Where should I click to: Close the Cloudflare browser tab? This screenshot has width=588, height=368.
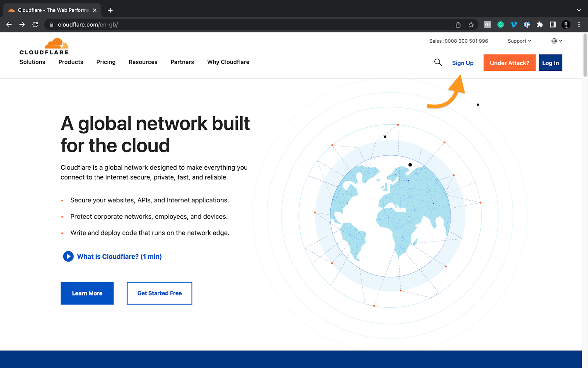coord(95,10)
